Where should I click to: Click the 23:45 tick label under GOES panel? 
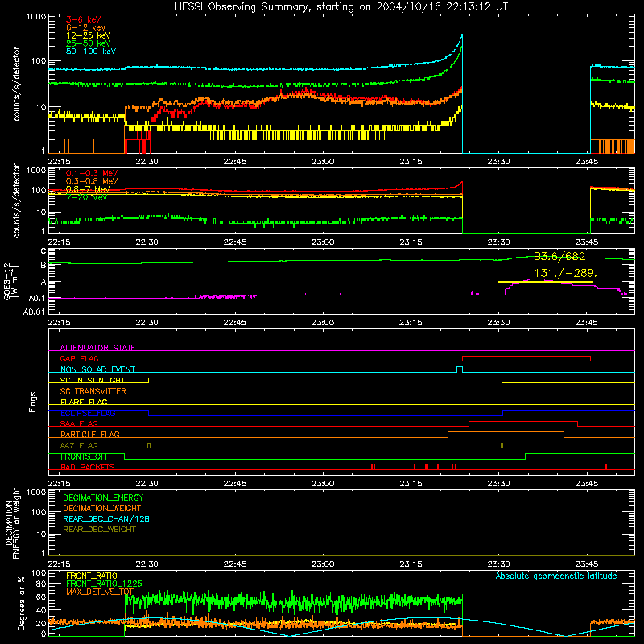(x=587, y=323)
